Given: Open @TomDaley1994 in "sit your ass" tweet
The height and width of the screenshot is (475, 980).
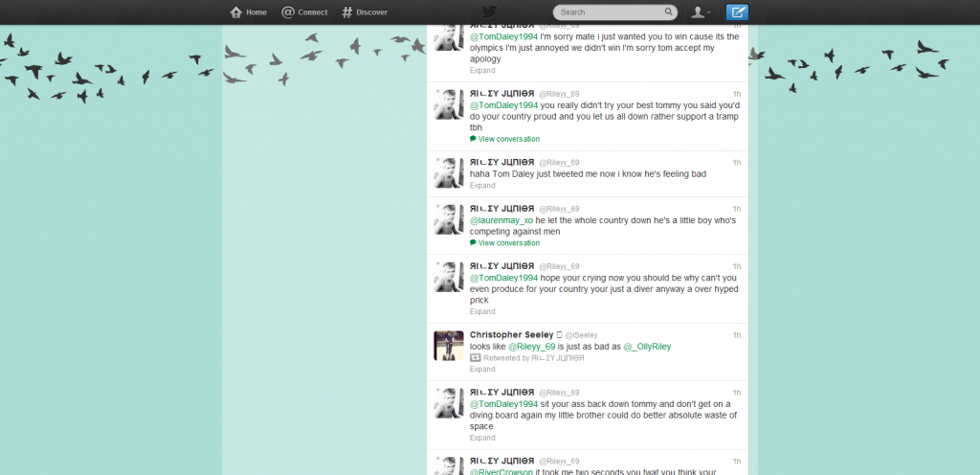Looking at the screenshot, I should 503,404.
